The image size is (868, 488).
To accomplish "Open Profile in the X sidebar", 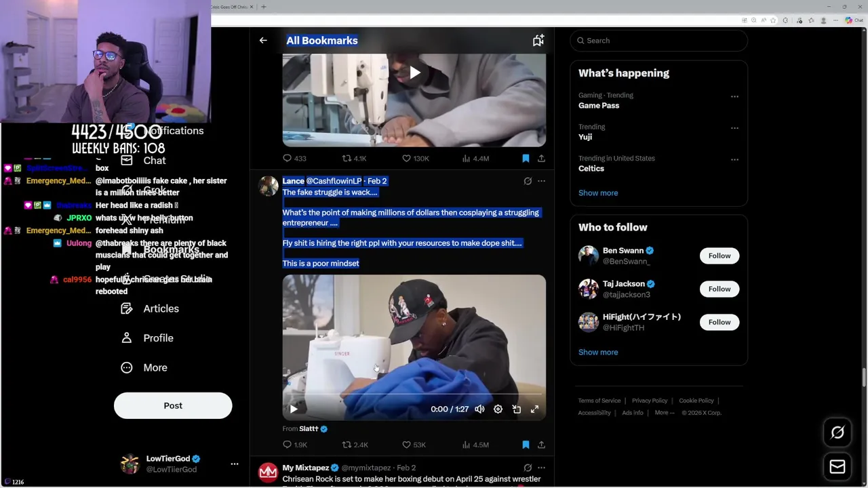I will (147, 338).
